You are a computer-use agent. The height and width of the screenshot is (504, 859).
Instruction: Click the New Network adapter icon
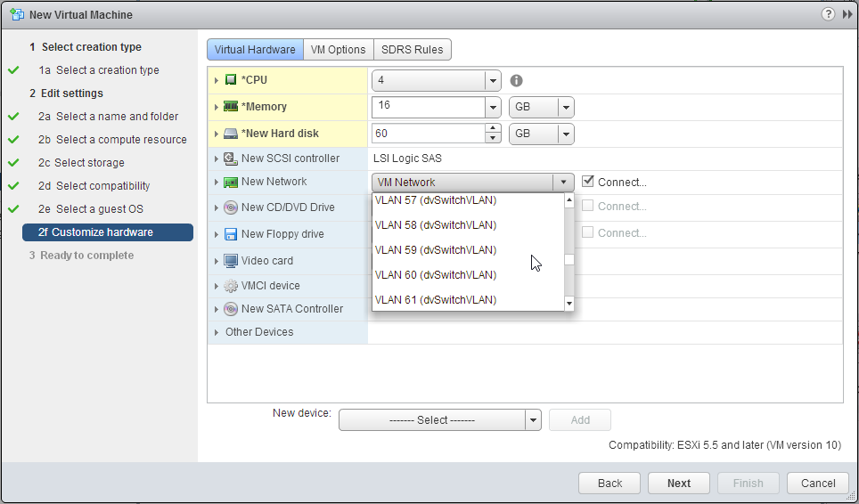pos(231,183)
